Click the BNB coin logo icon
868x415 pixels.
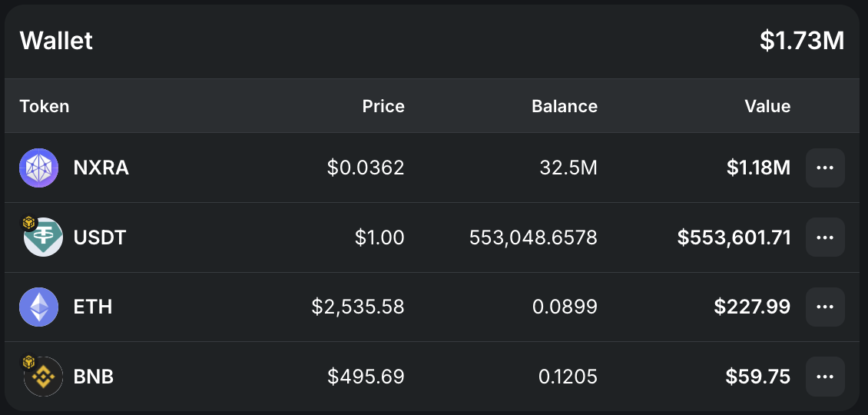(x=43, y=377)
